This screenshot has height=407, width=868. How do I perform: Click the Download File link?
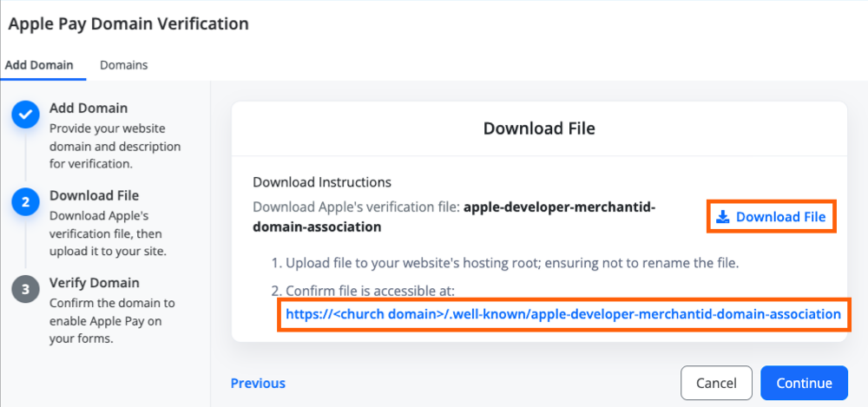tap(771, 216)
